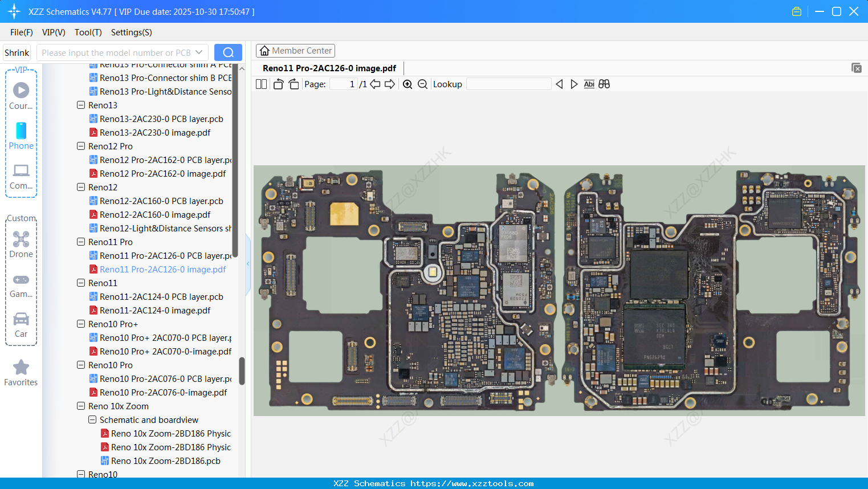Click the zoom in magnifier icon
Screen dimensions: 868x489
click(x=407, y=84)
